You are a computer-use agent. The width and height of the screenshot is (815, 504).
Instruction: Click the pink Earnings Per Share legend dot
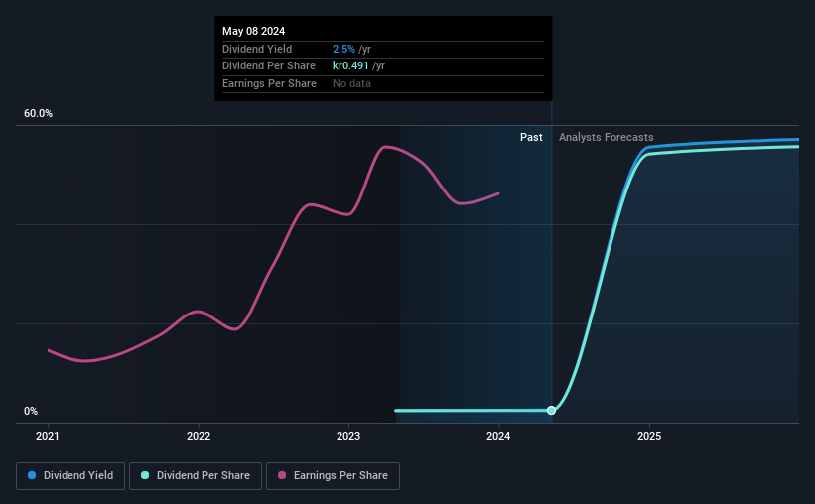(282, 475)
